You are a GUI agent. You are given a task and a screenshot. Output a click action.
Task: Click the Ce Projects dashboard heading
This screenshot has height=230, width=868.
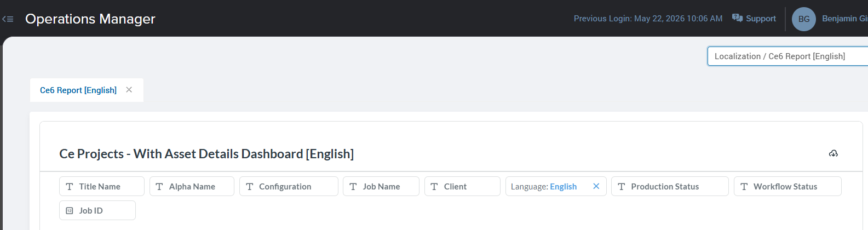tap(206, 154)
